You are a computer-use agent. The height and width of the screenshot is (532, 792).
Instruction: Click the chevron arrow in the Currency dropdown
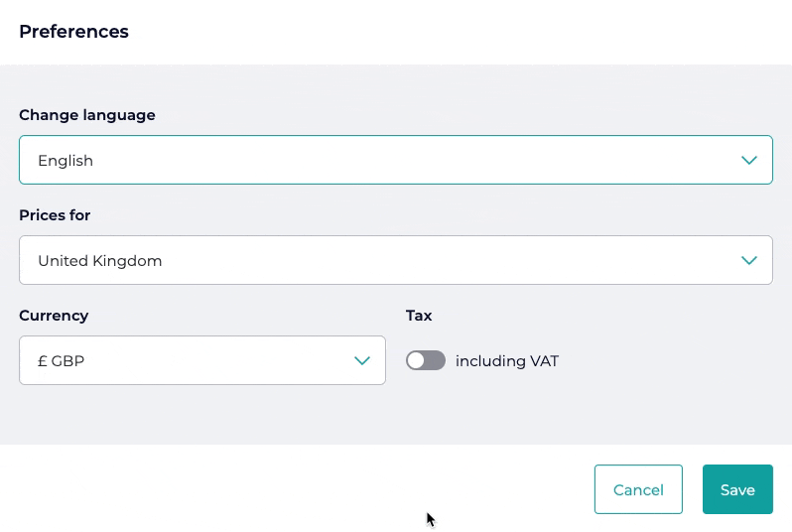pyautogui.click(x=362, y=361)
